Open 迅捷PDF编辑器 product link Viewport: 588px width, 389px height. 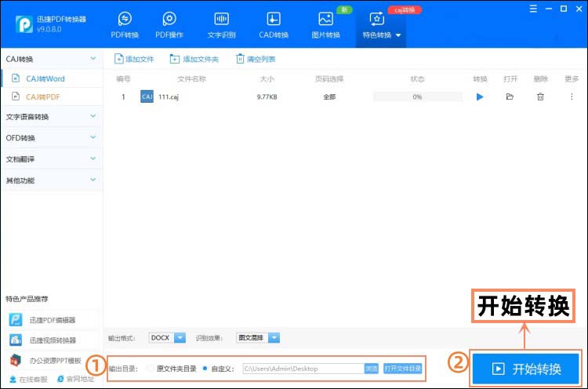click(53, 320)
